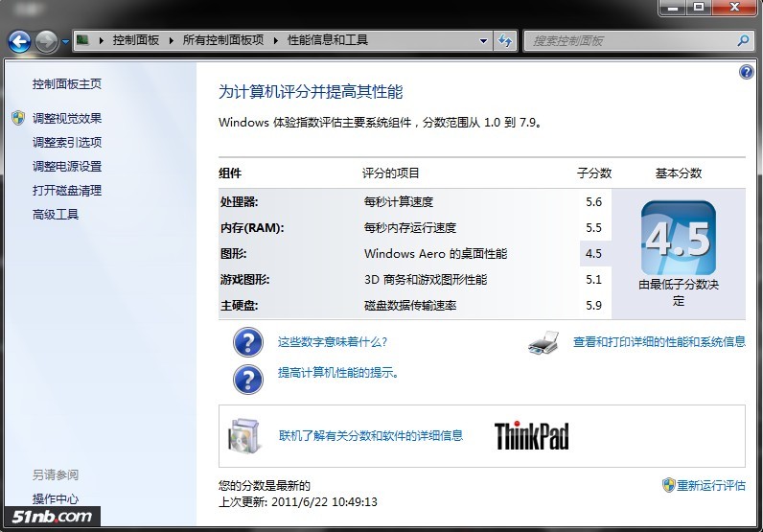The image size is (763, 532).
Task: Click the greyed forward arrow button
Action: tap(47, 41)
